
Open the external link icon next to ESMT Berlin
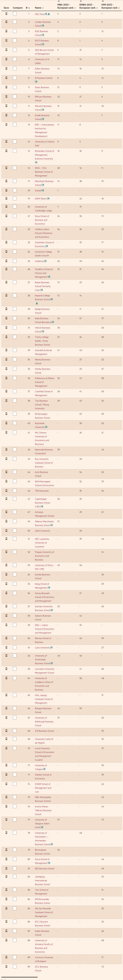[x=48, y=199]
